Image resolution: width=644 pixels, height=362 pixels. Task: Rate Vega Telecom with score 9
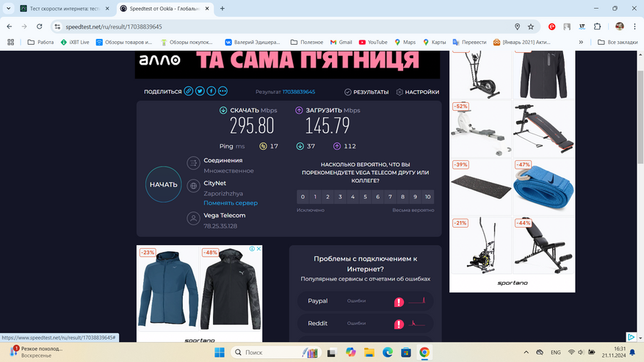tap(415, 197)
